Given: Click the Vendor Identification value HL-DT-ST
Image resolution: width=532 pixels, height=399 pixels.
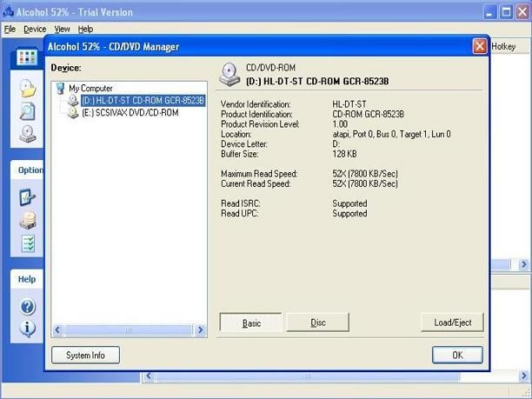Looking at the screenshot, I should click(349, 104).
